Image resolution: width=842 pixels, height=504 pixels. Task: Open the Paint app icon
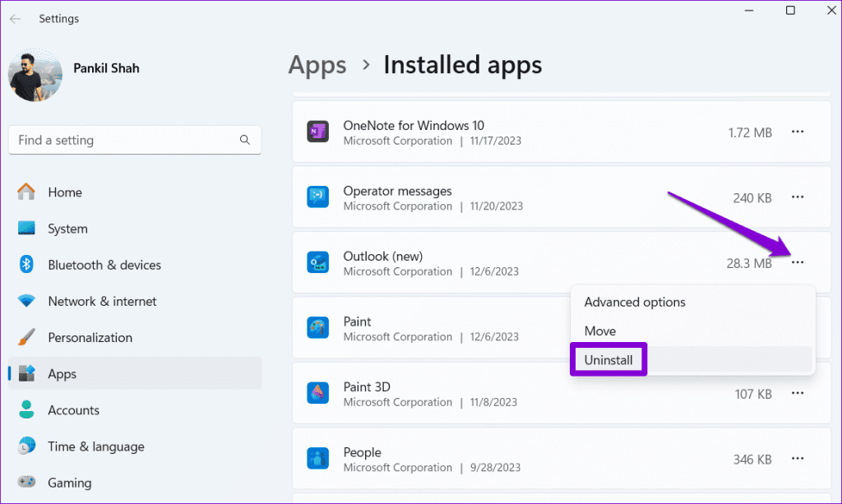click(318, 328)
